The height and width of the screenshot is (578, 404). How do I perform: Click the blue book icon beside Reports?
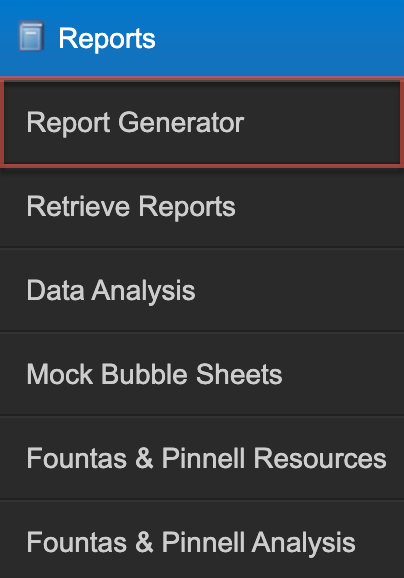[x=31, y=36]
